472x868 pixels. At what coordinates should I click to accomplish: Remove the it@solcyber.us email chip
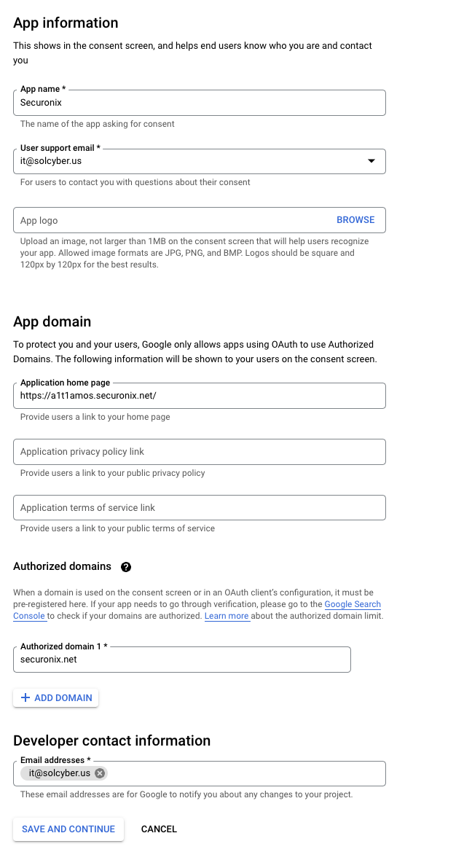click(x=100, y=773)
